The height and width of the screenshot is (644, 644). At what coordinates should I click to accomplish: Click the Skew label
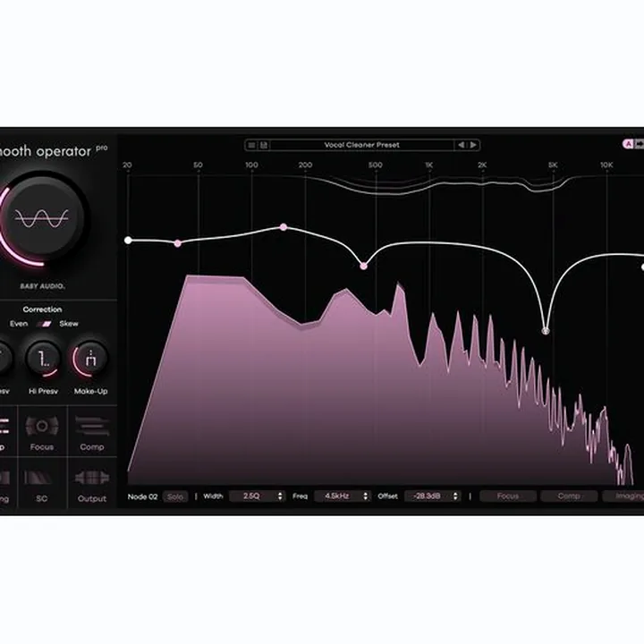tap(69, 324)
